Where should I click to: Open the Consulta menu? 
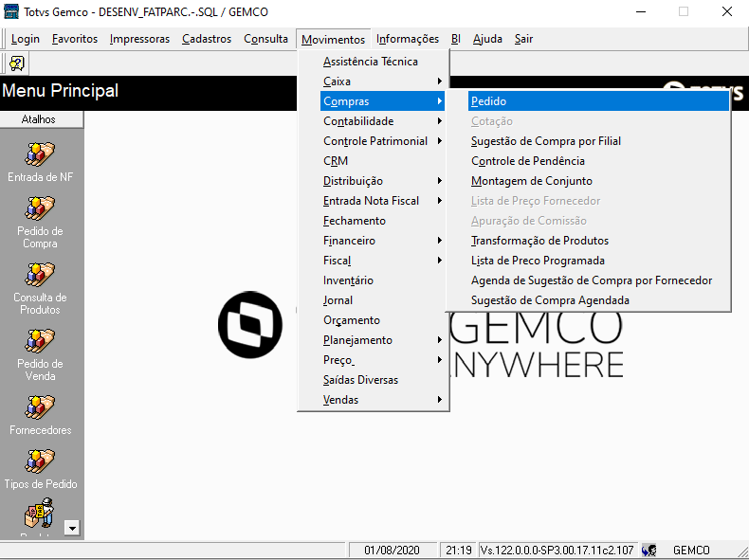[x=265, y=39]
